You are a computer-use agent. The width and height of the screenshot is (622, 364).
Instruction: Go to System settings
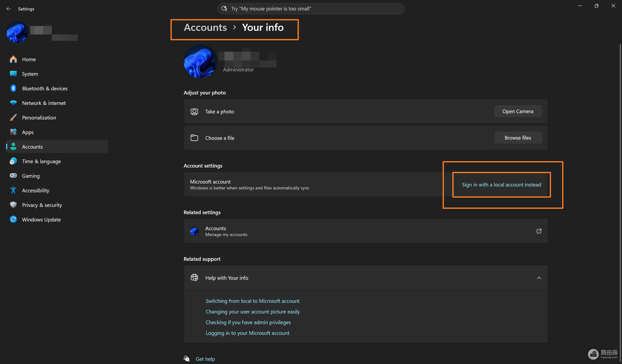point(57,74)
